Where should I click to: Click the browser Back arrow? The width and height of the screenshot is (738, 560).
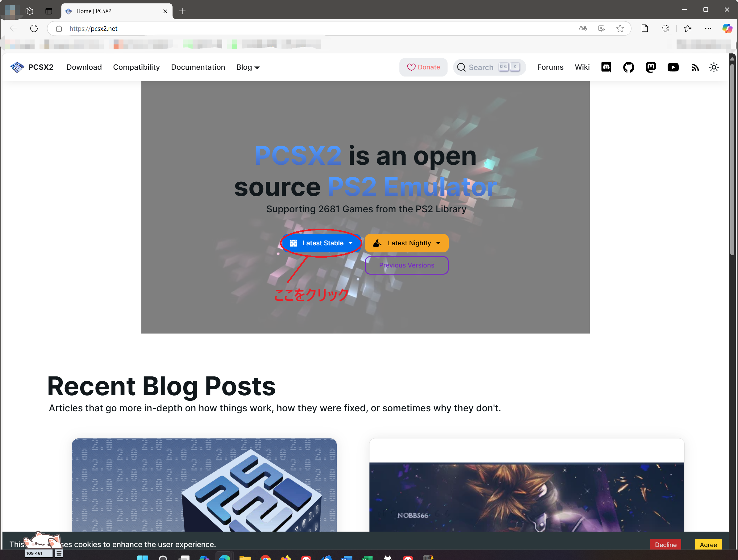coord(14,28)
